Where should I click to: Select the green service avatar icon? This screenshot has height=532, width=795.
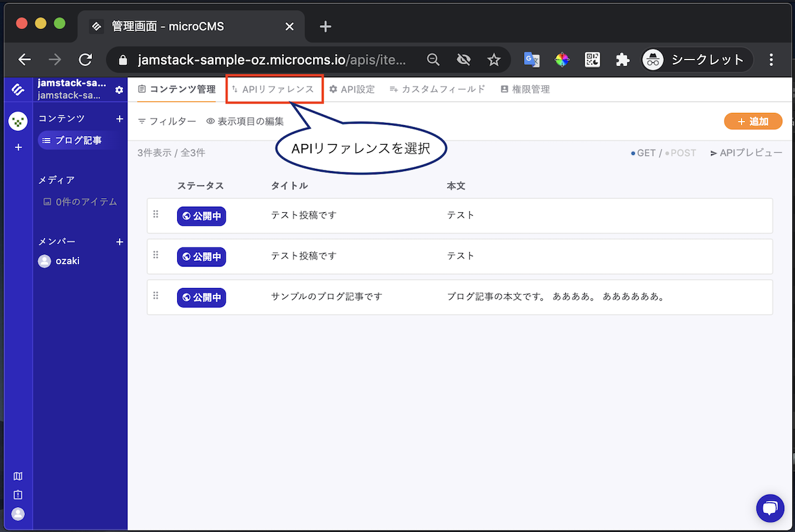18,121
